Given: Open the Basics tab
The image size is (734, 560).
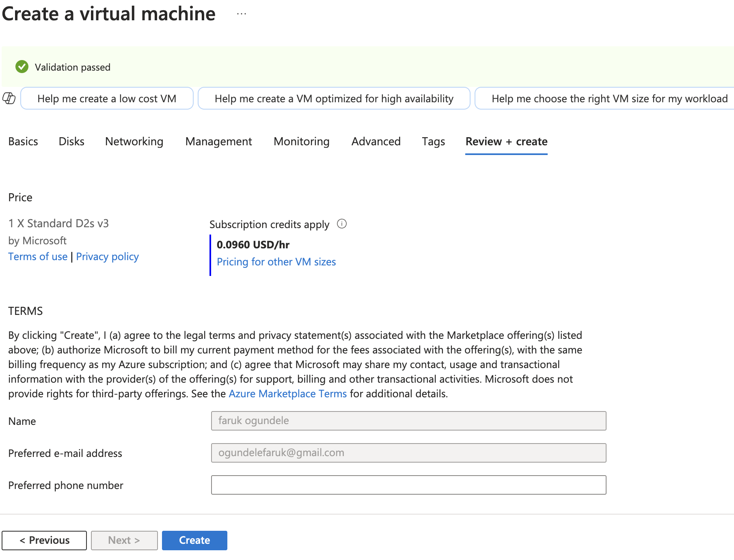Looking at the screenshot, I should click(x=23, y=142).
